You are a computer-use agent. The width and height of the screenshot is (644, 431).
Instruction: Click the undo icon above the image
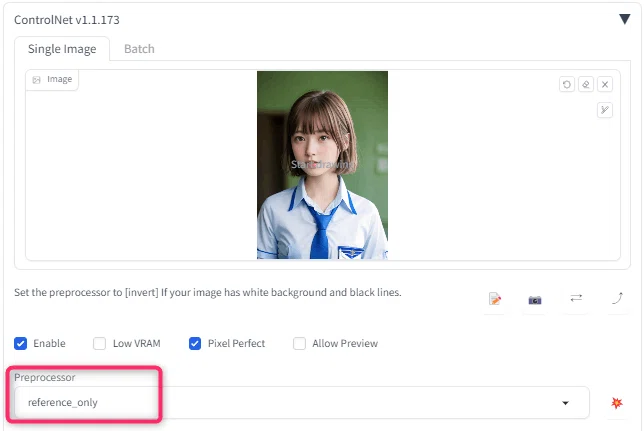click(567, 85)
